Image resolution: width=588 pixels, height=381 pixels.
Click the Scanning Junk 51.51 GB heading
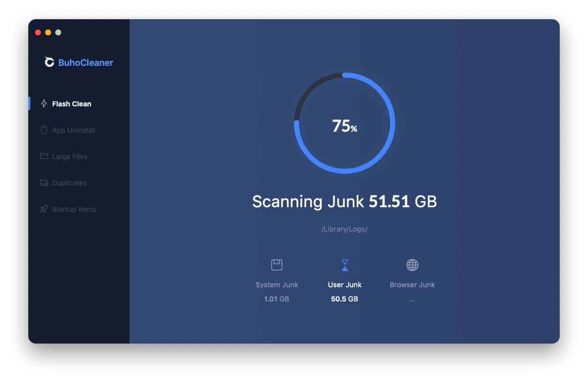point(344,202)
